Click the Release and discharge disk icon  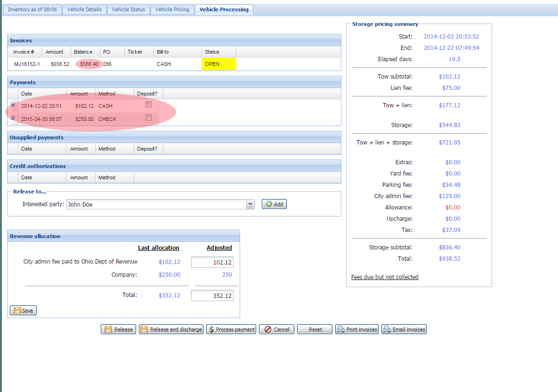pos(144,329)
